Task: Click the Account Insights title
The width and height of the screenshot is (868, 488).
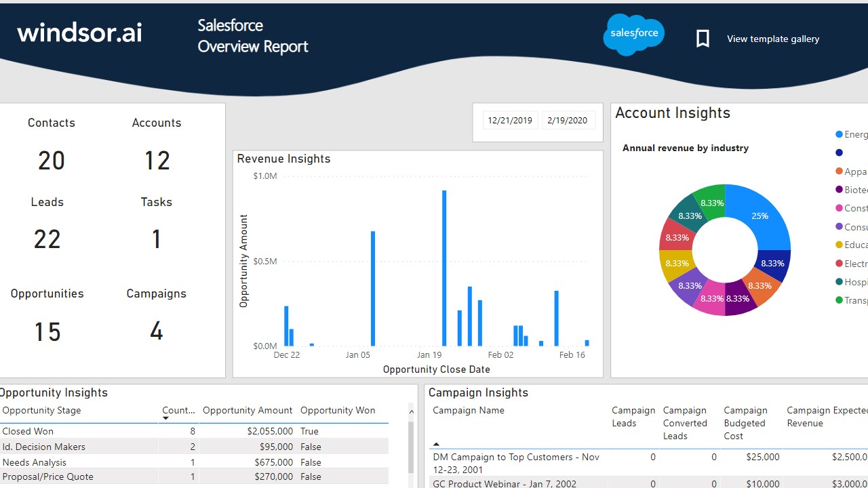Action: coord(673,113)
